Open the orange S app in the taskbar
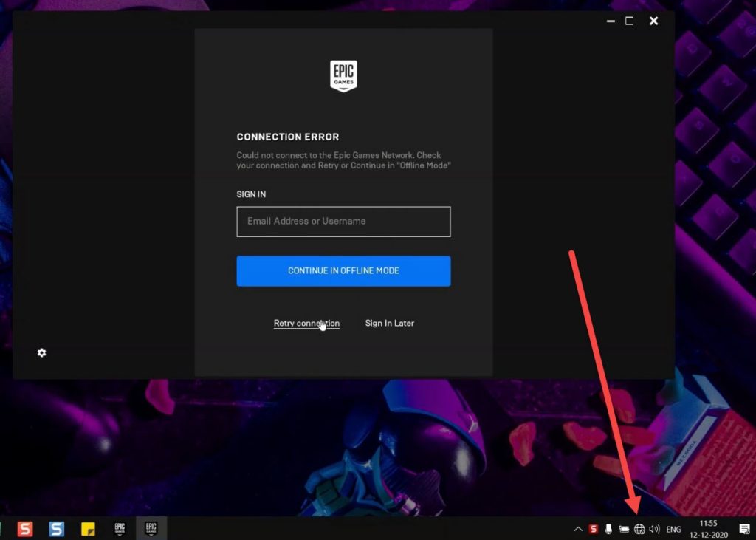The image size is (756, 540). click(25, 529)
